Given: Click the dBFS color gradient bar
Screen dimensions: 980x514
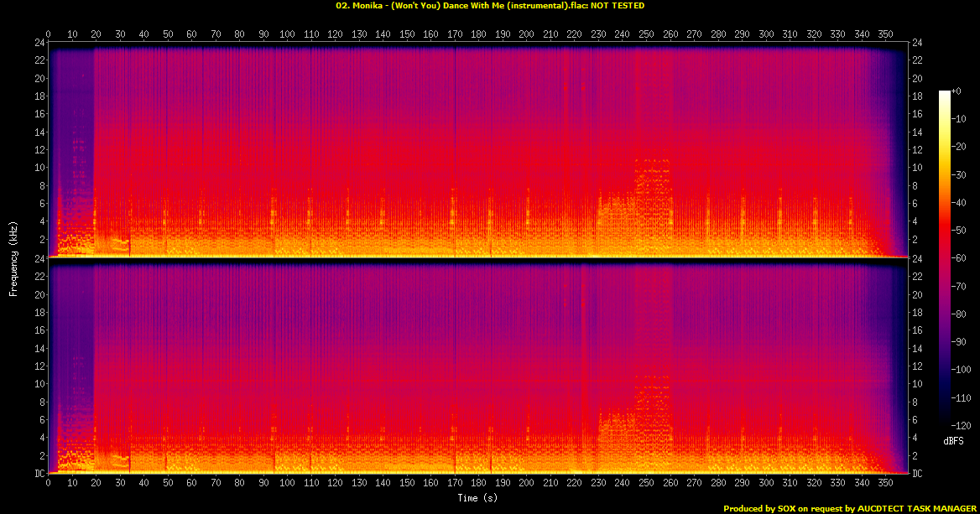Looking at the screenshot, I should 945,258.
